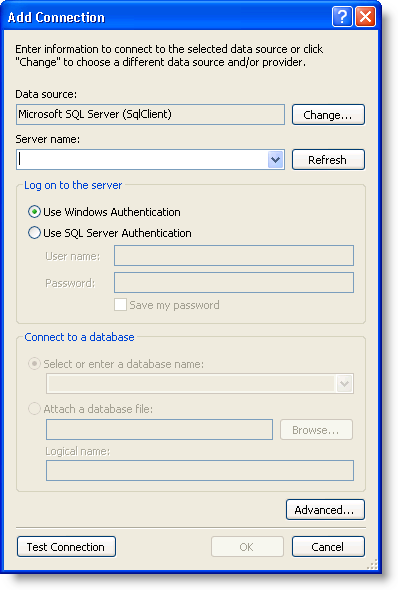Open the database name dropdown arrow
The height and width of the screenshot is (590, 398).
point(344,384)
